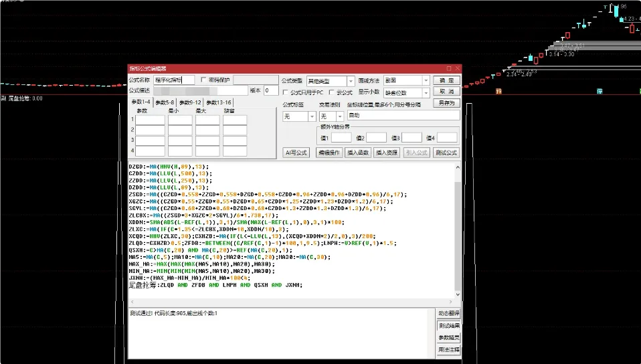Click row 3 缺省 field
This screenshot has height=364, width=641.
click(235, 141)
